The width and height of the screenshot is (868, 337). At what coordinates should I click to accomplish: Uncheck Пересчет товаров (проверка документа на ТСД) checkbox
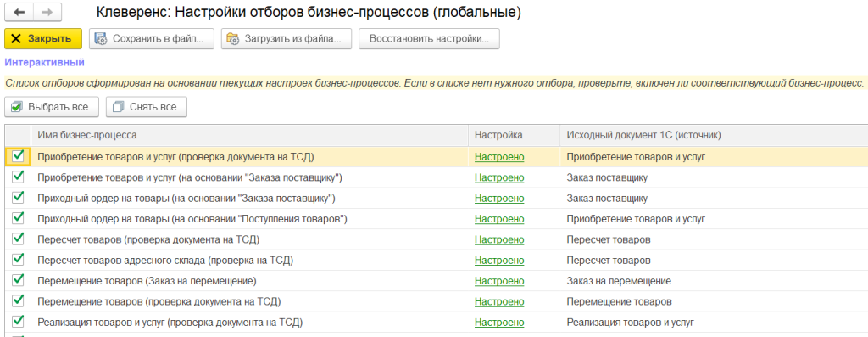(x=18, y=239)
